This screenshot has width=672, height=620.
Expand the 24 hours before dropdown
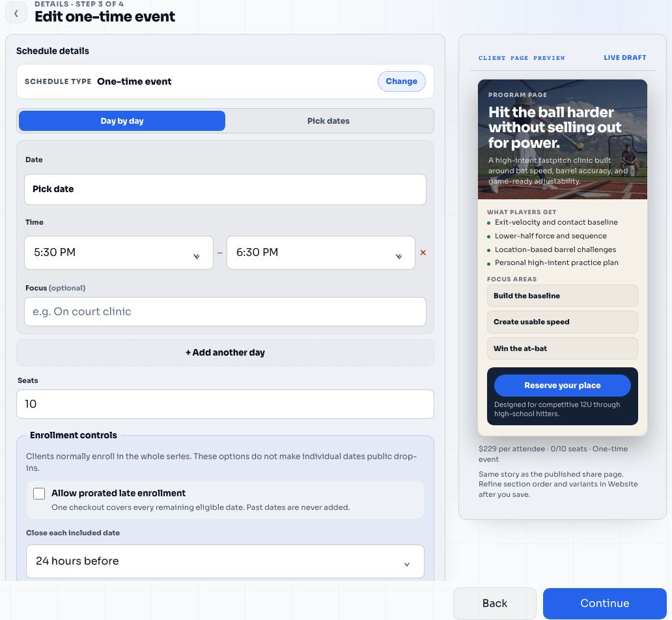click(225, 561)
